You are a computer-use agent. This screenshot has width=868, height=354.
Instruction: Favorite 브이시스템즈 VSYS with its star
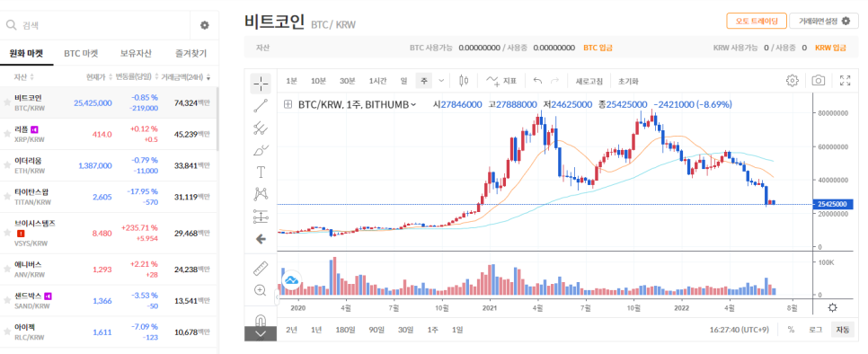click(x=7, y=233)
